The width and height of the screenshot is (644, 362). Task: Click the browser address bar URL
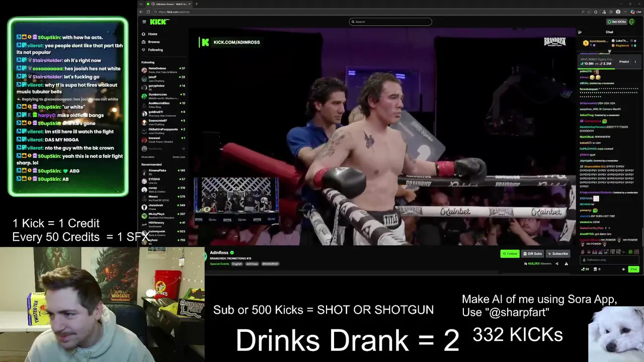point(174,12)
